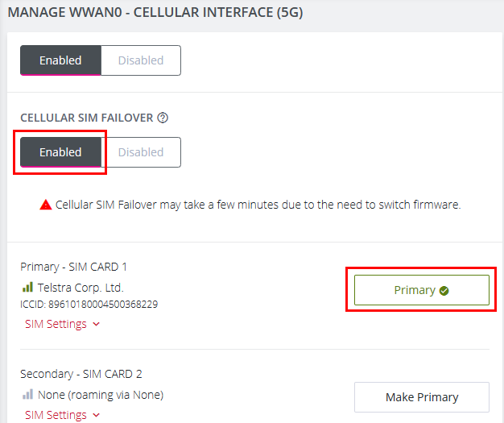504x423 pixels.
Task: Click the grey signal bars for SIM CARD 2
Action: tap(27, 394)
